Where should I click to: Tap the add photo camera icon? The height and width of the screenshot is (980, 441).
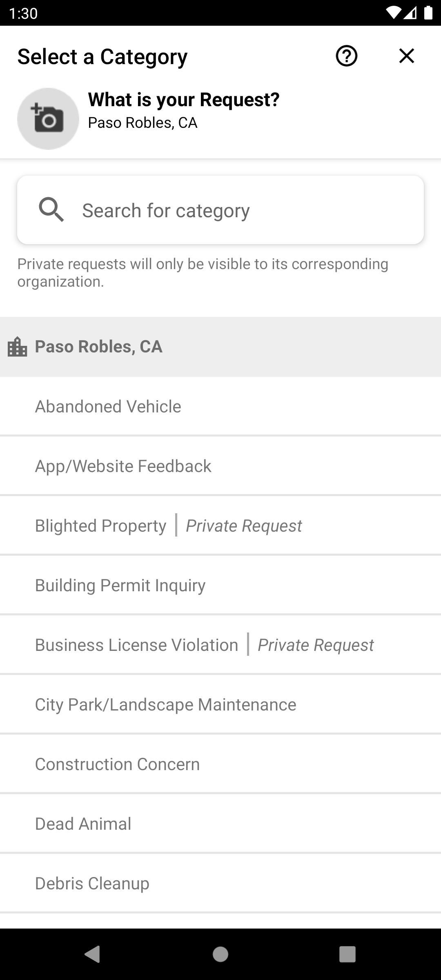point(48,119)
